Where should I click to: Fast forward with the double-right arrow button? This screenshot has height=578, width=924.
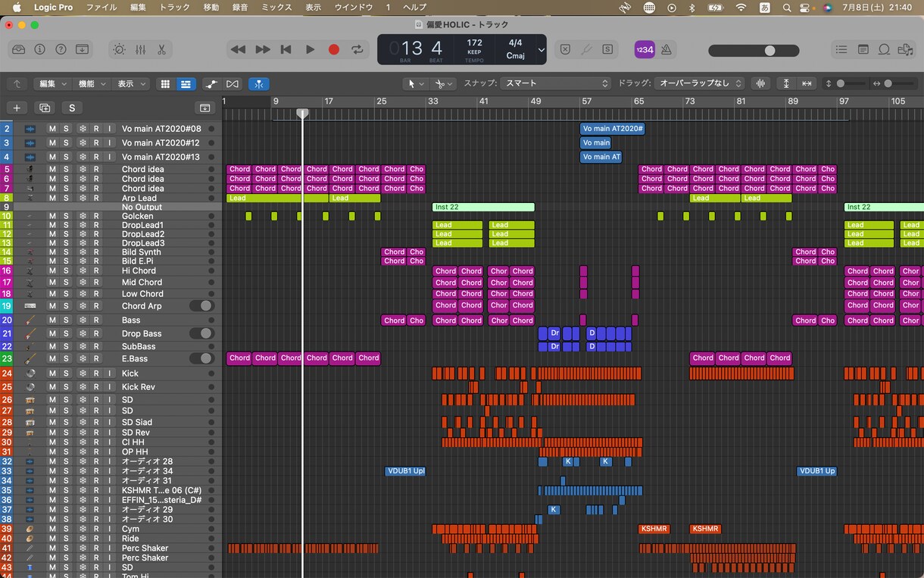(262, 49)
